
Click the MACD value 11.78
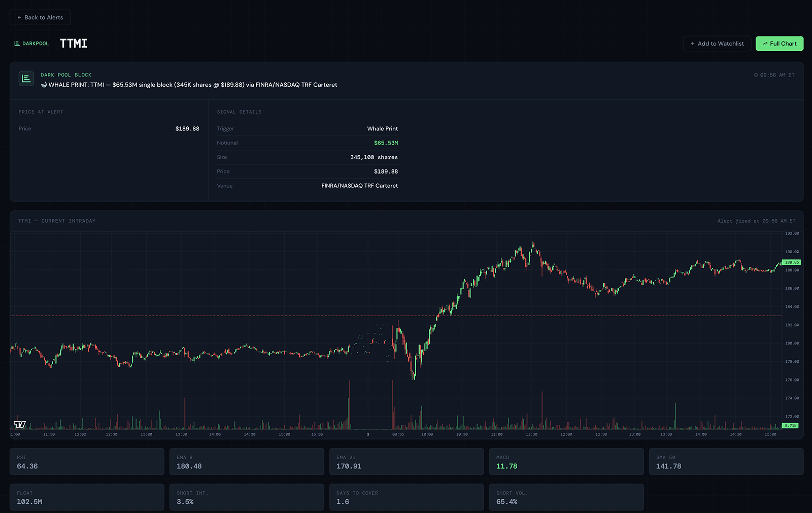coord(507,466)
